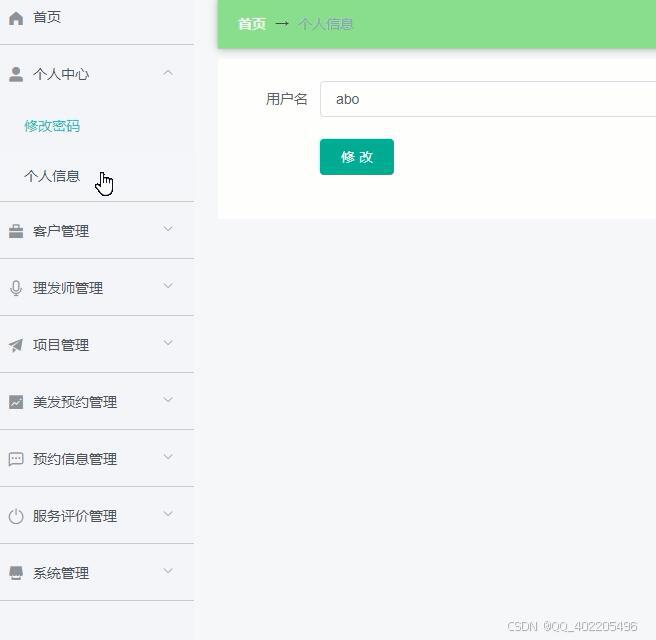Screen dimensions: 656x640
Task: Expand the 客户管理 chevron
Action: click(x=168, y=229)
